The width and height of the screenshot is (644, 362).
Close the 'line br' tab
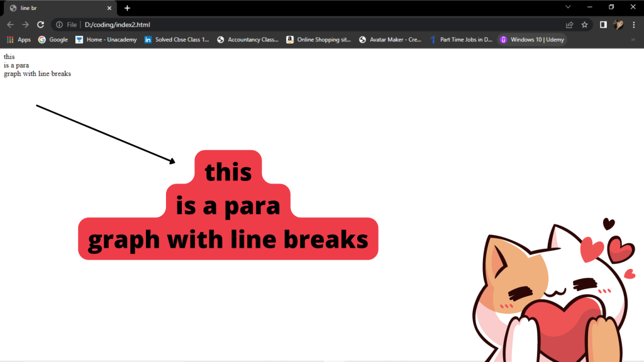[x=110, y=8]
